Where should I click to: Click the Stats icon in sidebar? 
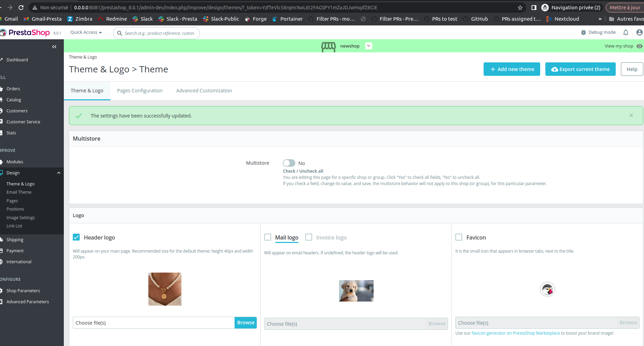[x=2, y=133]
